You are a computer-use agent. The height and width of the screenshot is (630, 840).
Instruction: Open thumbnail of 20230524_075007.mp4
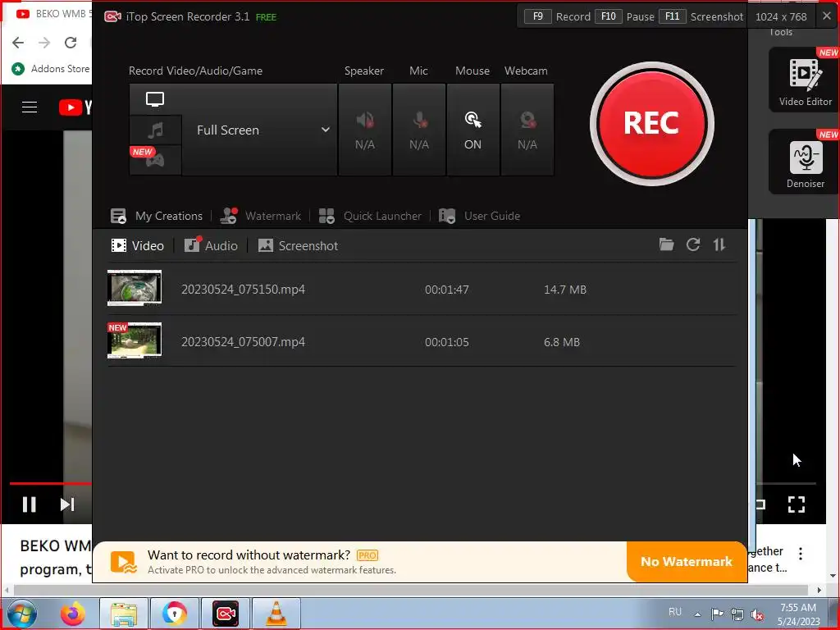(135, 340)
